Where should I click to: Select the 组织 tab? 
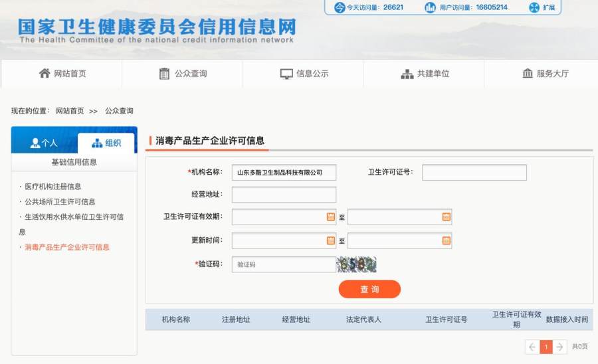(106, 143)
